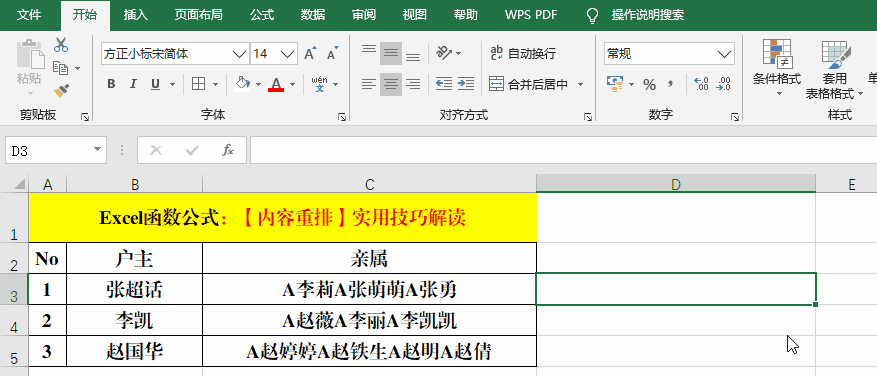
Task: Click the insert function fx icon
Action: [228, 150]
